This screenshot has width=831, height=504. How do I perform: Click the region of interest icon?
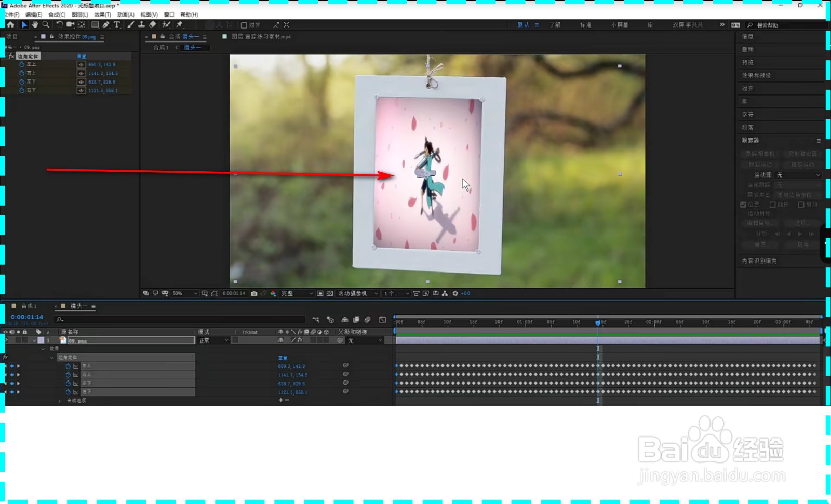[320, 293]
